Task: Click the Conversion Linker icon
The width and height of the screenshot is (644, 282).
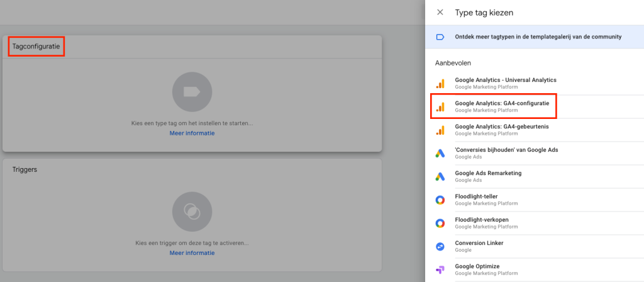Action: pos(440,246)
